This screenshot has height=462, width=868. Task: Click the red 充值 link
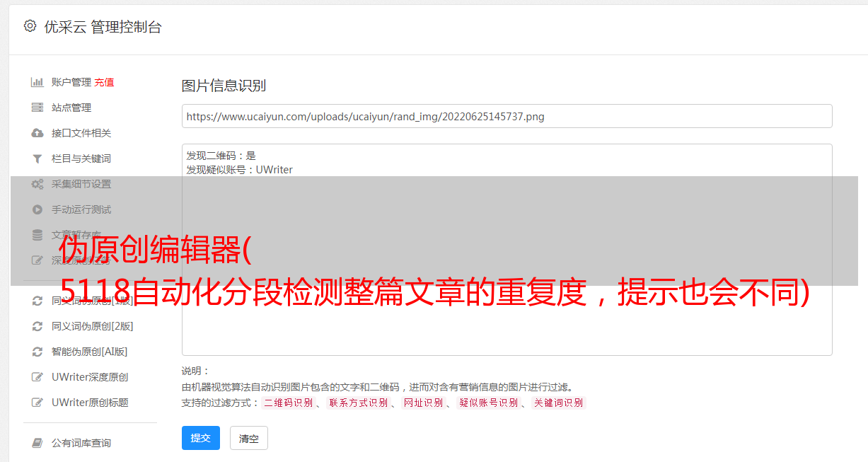click(105, 82)
